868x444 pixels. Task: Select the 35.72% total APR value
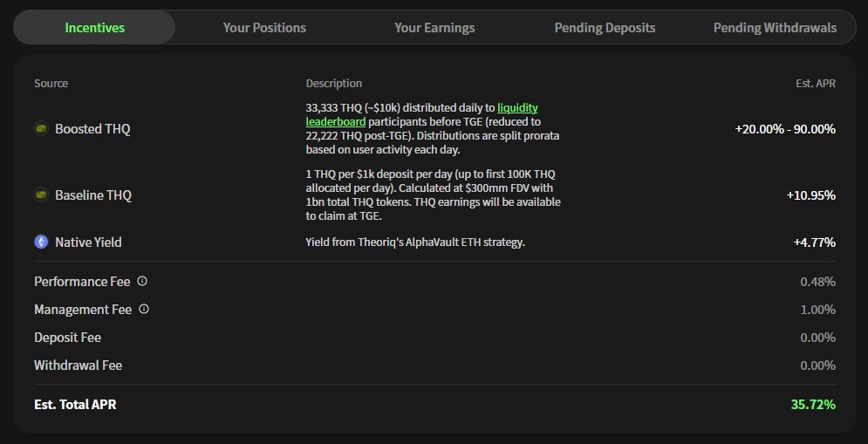813,404
